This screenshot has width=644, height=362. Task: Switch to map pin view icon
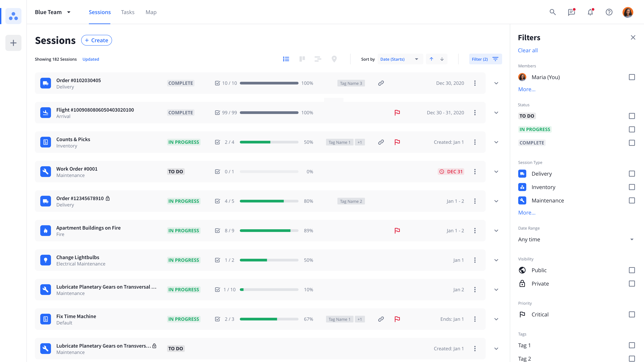tap(334, 59)
